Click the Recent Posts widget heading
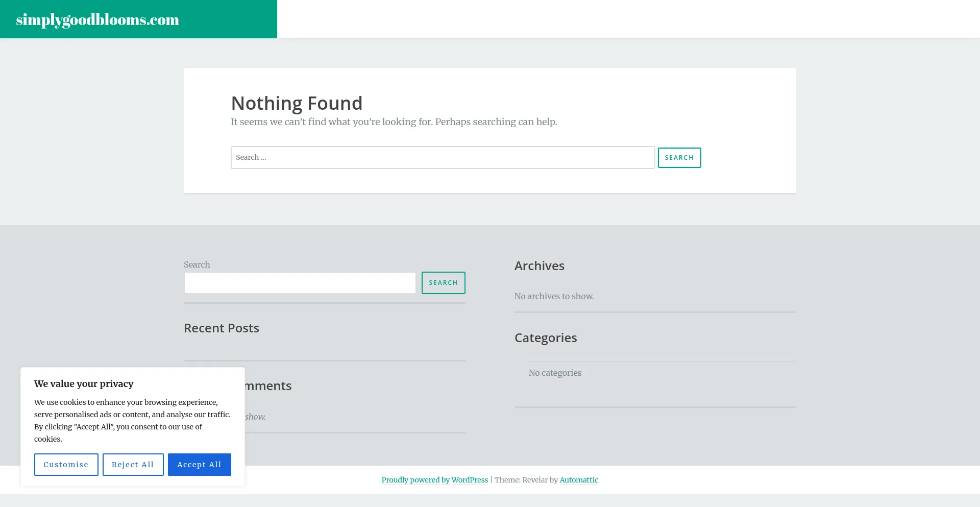Screen dimensions: 980x507 (221, 328)
